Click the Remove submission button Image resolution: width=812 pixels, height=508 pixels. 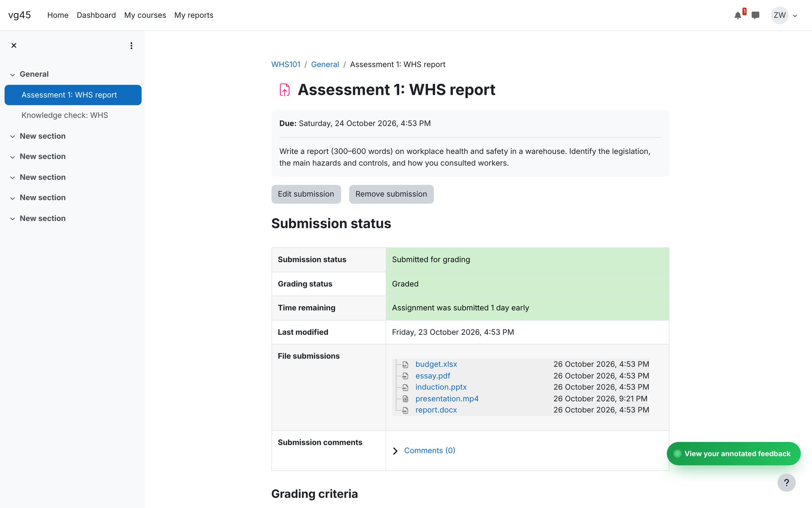point(391,194)
